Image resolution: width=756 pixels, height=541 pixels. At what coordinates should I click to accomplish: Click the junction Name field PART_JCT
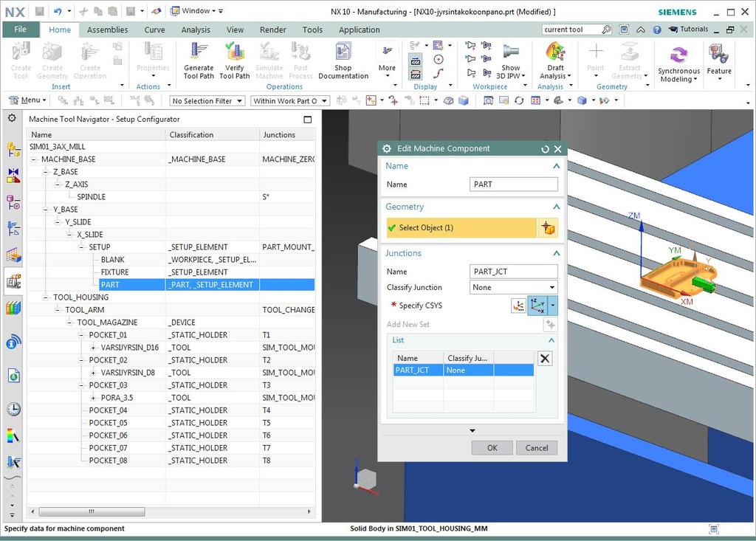point(513,272)
